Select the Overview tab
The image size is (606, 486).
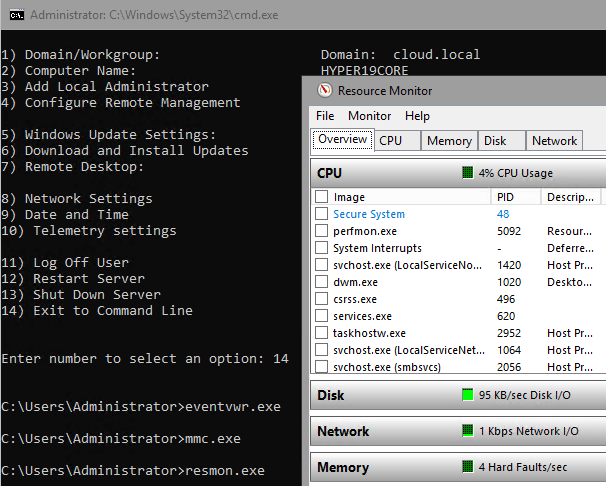[343, 139]
